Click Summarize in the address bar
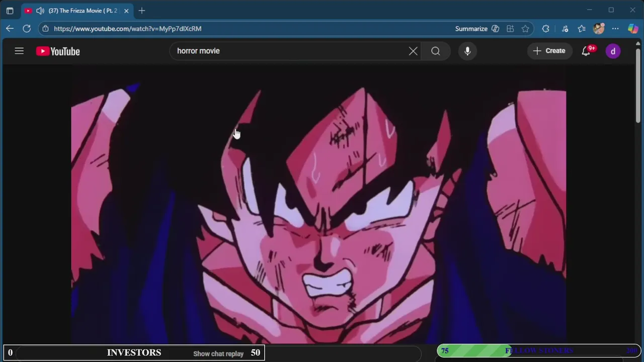Screen dimensions: 644x362 pyautogui.click(x=471, y=29)
